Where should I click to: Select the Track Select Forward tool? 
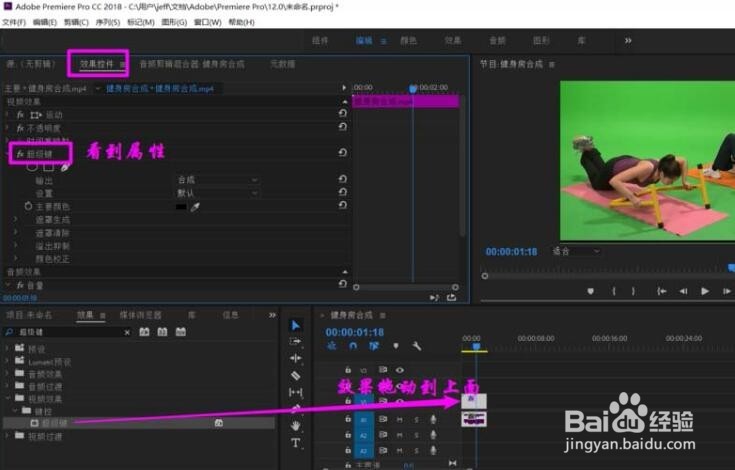(x=295, y=342)
